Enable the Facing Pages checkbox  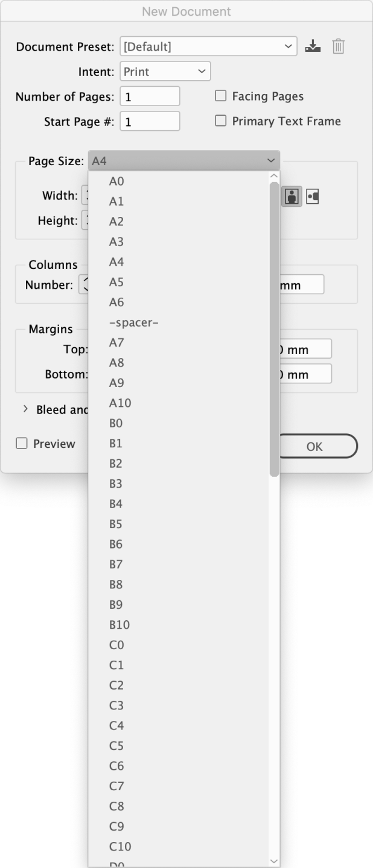coord(221,96)
